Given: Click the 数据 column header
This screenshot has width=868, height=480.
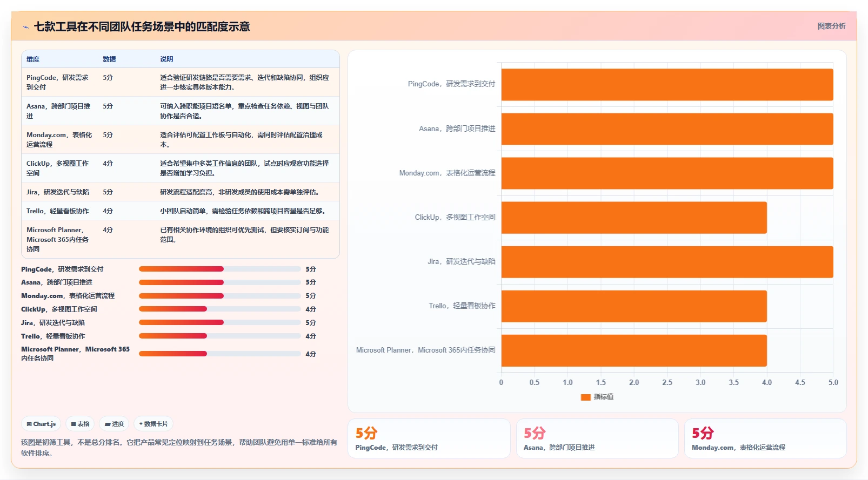Looking at the screenshot, I should coord(109,59).
